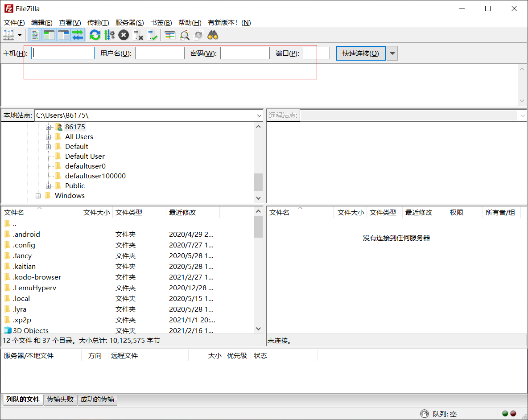Expand the 86175 tree node
The image size is (528, 420).
pyautogui.click(x=49, y=127)
